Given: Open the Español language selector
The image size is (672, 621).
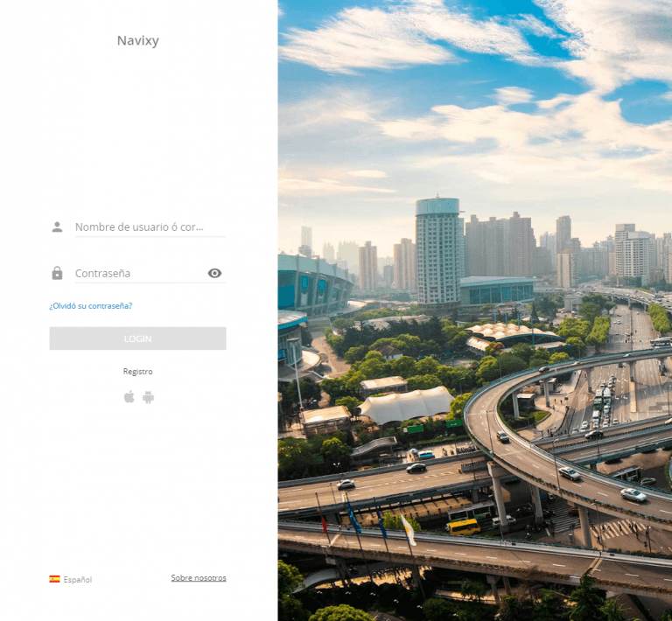Looking at the screenshot, I should click(x=71, y=579).
